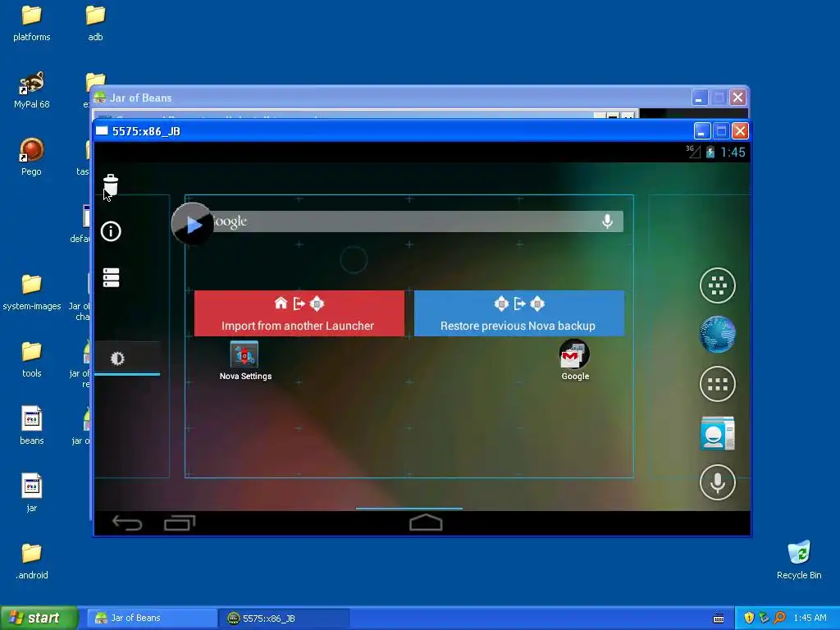Tap the Android home button
840x630 pixels.
(x=426, y=523)
